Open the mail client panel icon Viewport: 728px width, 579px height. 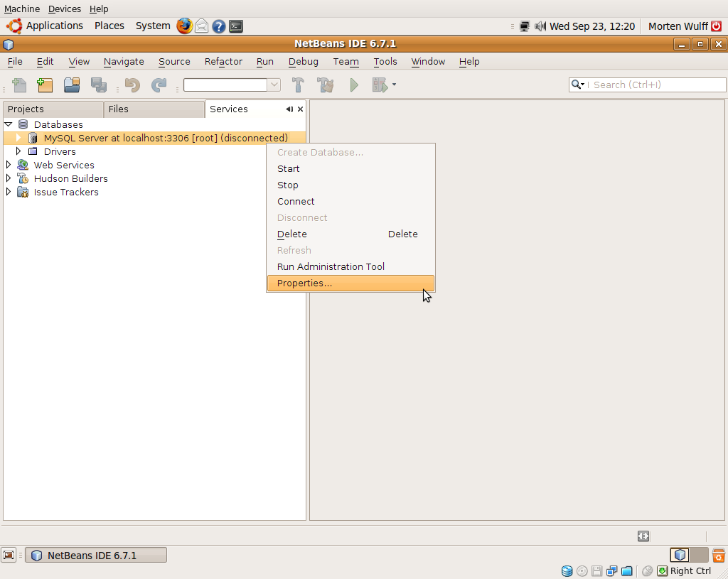[x=201, y=26]
